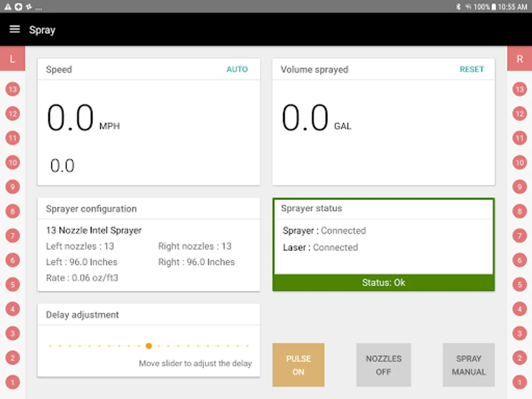The height and width of the screenshot is (399, 532).
Task: Toggle the PULSE ON button
Action: (298, 365)
